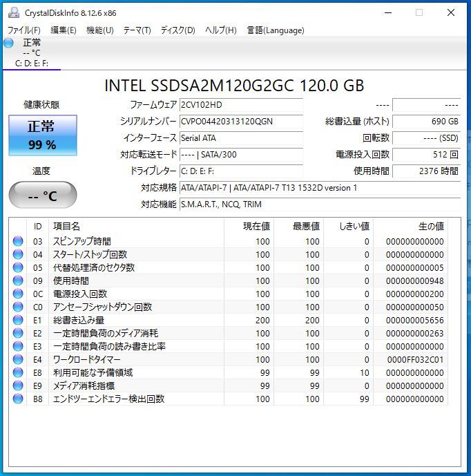Click status orb for 0C 電源投入回数 row
This screenshot has width=471, height=476.
coord(18,294)
